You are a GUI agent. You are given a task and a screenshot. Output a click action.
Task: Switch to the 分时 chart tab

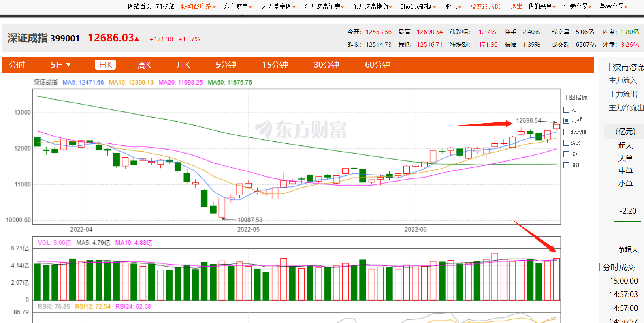click(17, 65)
